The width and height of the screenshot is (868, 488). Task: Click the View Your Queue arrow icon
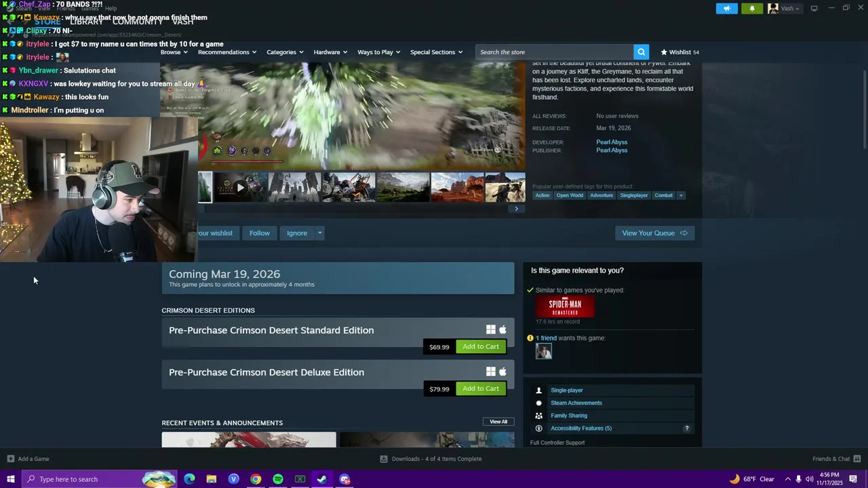click(x=684, y=233)
